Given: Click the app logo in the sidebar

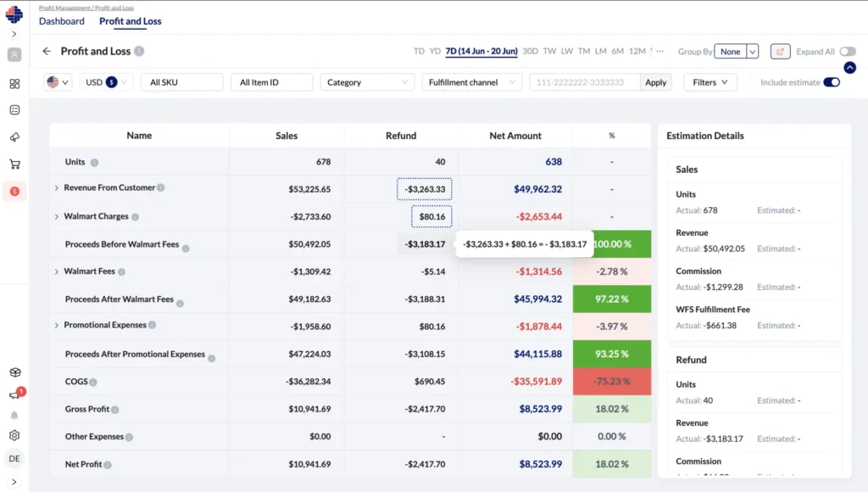Looking at the screenshot, I should point(14,14).
